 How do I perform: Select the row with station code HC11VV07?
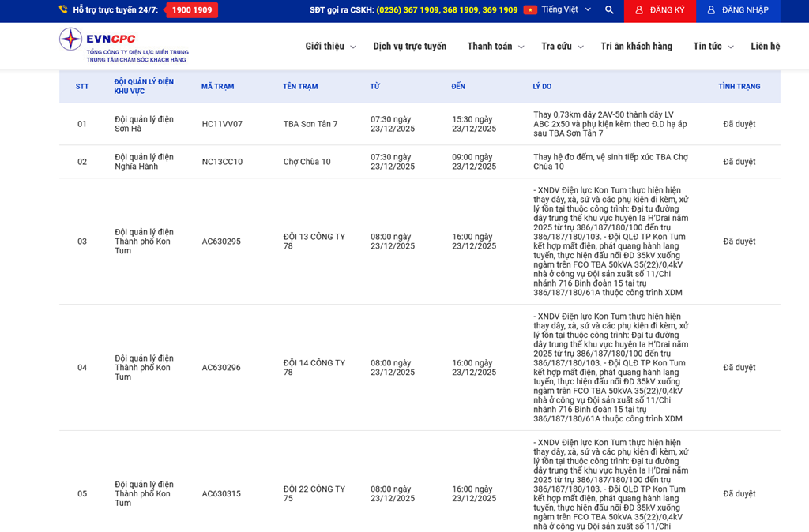pyautogui.click(x=222, y=124)
